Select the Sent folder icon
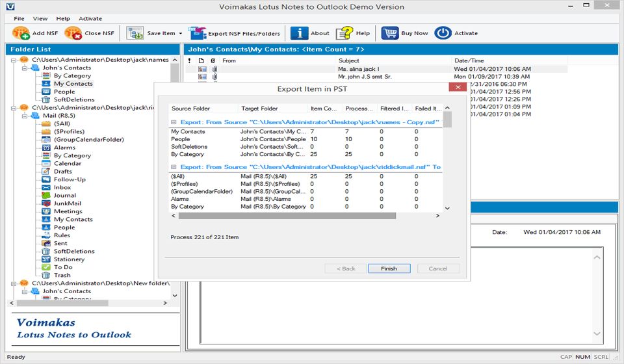Image resolution: width=624 pixels, height=364 pixels. [46, 243]
